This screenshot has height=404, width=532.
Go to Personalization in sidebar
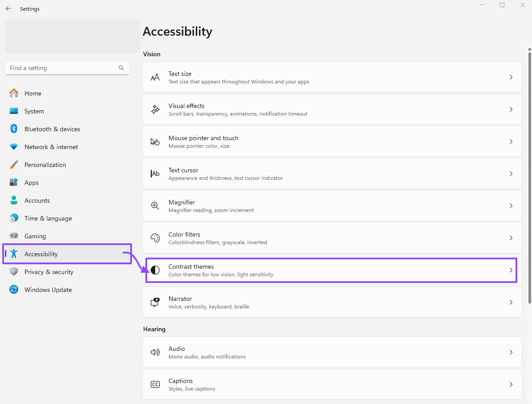point(45,165)
